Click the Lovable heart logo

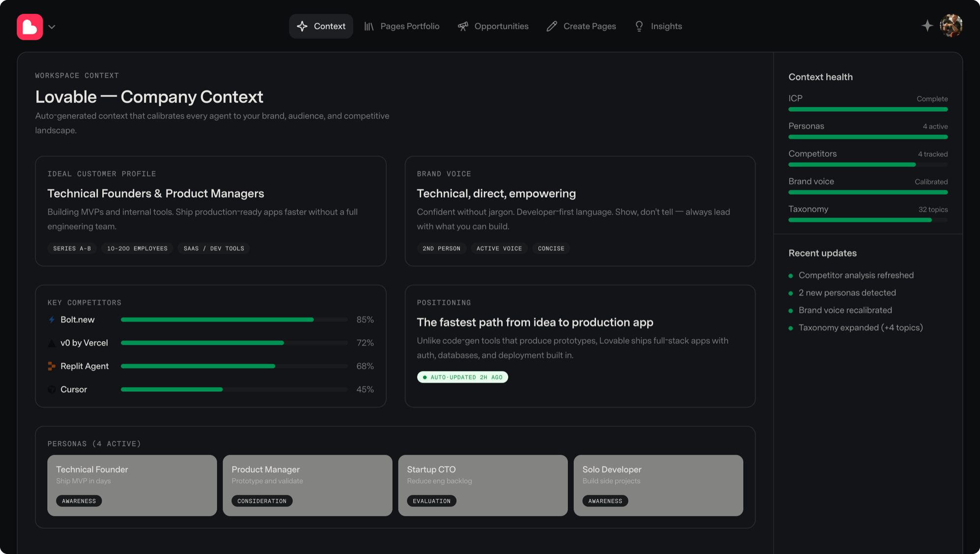point(29,27)
